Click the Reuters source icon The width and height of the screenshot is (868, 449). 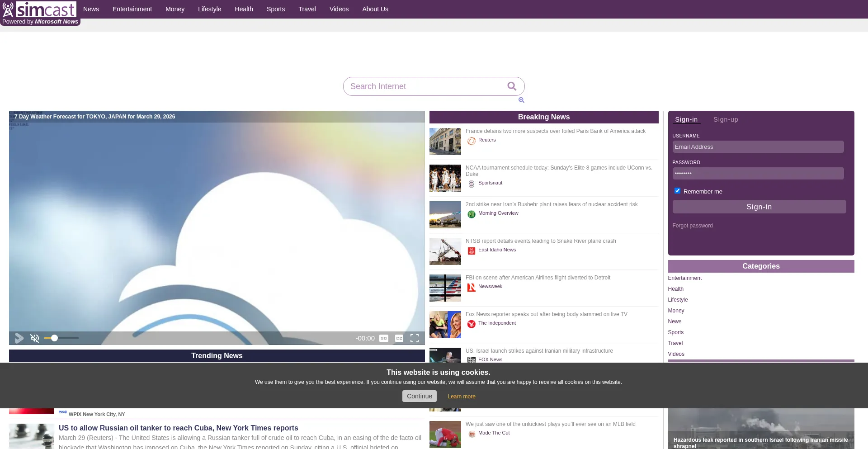tap(472, 141)
